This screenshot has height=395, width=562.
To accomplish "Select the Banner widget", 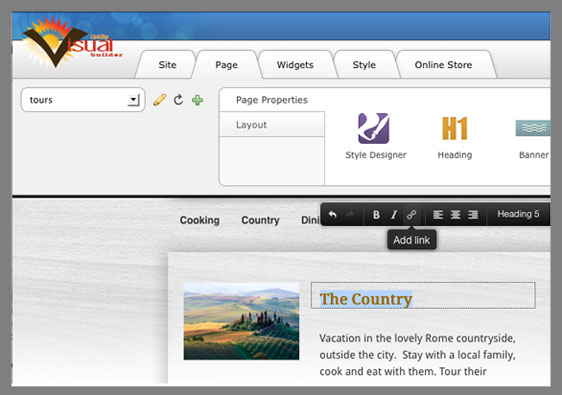I will pos(533,139).
